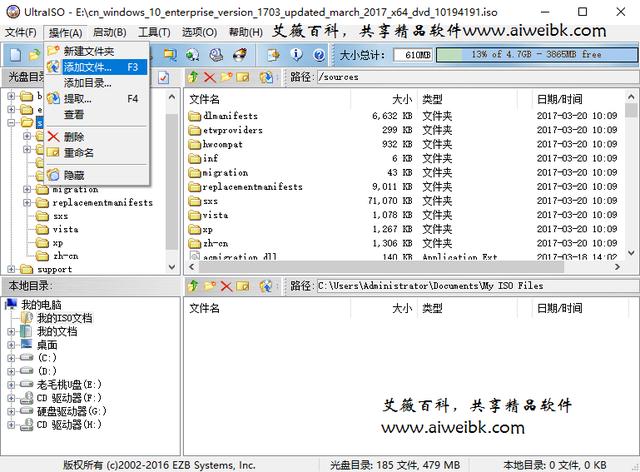The width and height of the screenshot is (640, 472).
Task: Click red X delete icon in local pane toolbar
Action: pyautogui.click(x=226, y=286)
